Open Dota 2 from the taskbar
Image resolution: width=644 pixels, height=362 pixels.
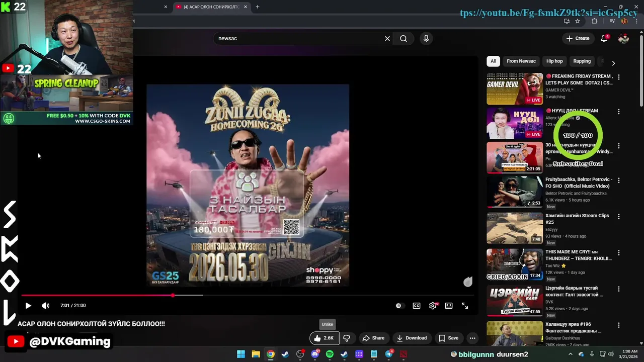pos(404,354)
